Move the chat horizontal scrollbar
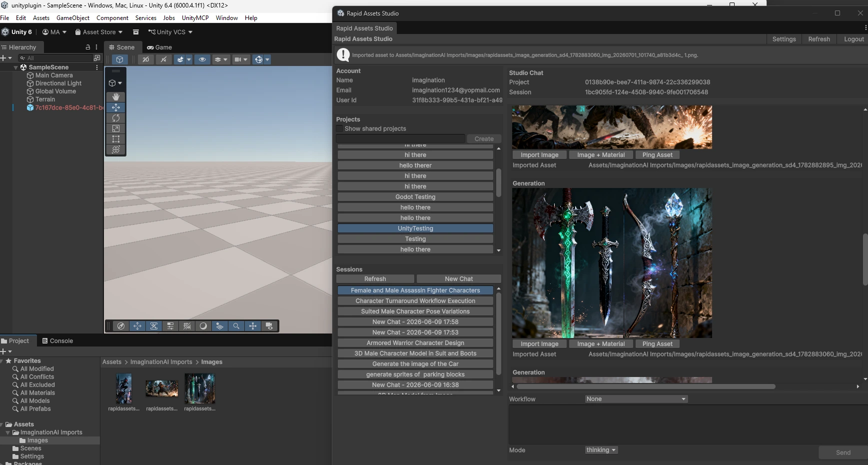The width and height of the screenshot is (868, 465). pos(646,386)
